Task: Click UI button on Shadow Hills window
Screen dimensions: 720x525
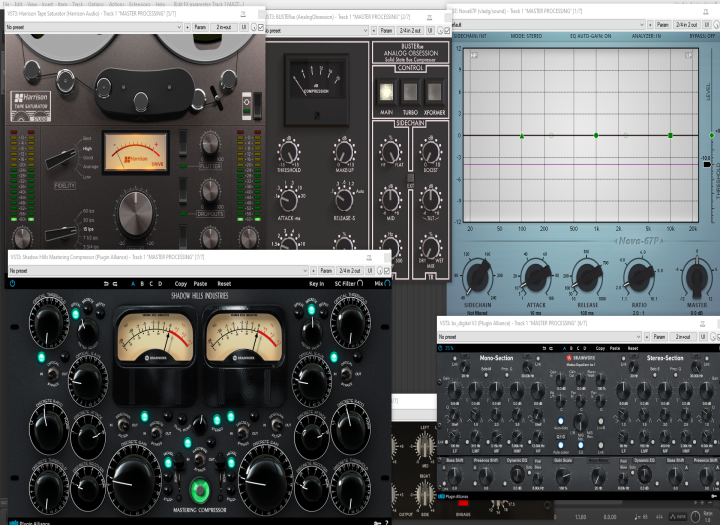Action: pos(370,271)
